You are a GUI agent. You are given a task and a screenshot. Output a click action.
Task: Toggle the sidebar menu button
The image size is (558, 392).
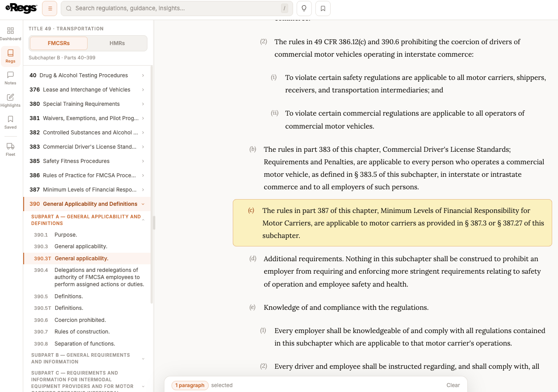50,8
